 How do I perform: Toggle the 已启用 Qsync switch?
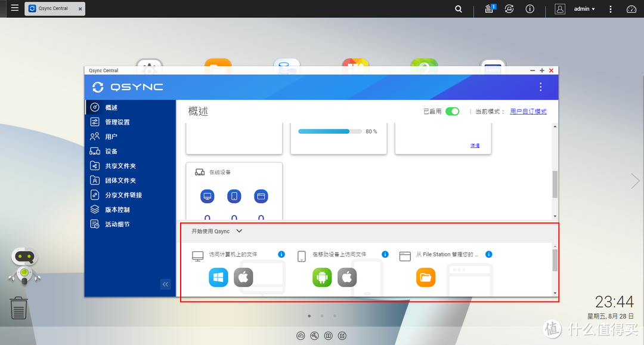[452, 112]
